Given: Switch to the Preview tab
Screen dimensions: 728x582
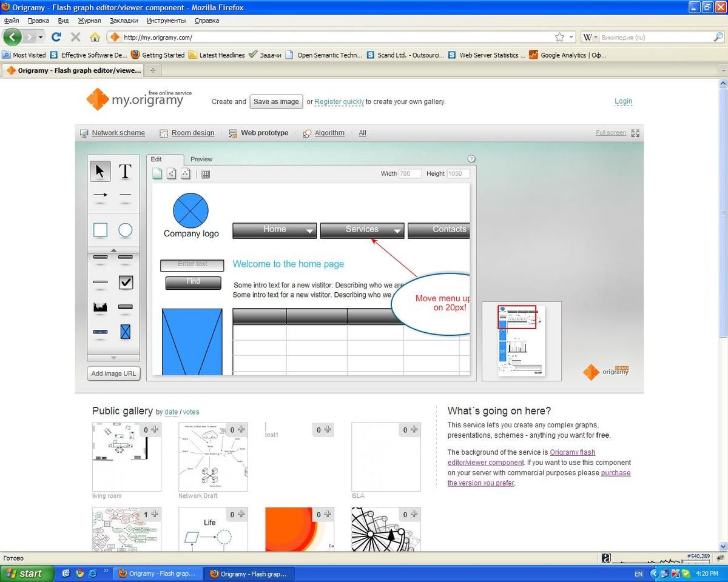Looking at the screenshot, I should 201,159.
